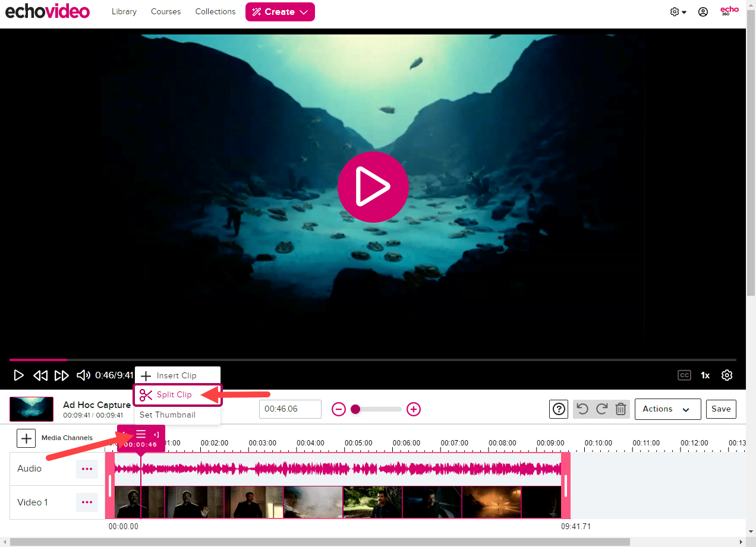This screenshot has height=547, width=756.
Task: Enable closed captions with the CC button
Action: (684, 375)
